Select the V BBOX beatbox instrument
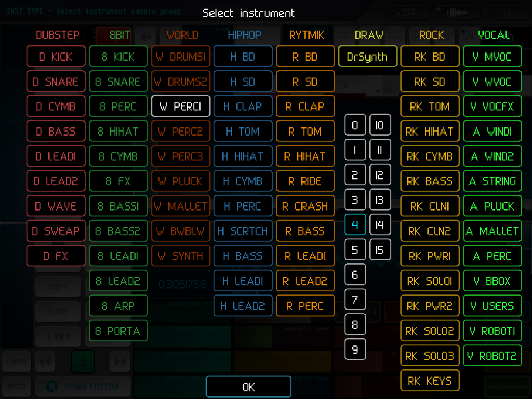 point(492,281)
